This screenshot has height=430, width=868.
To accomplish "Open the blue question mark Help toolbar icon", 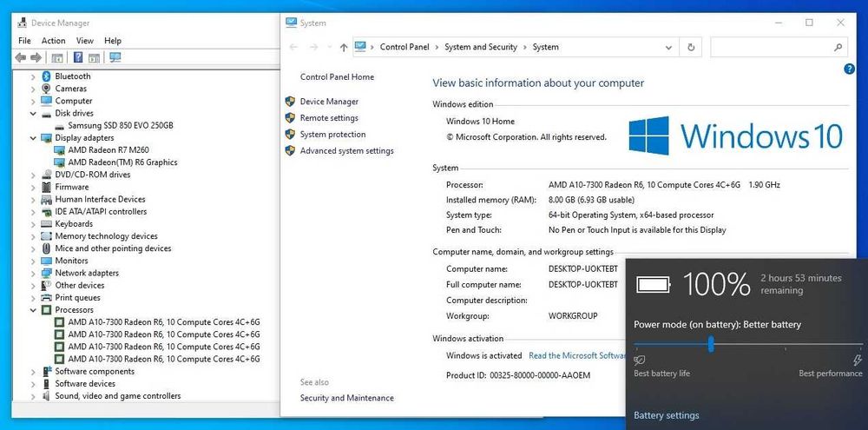I will click(78, 57).
